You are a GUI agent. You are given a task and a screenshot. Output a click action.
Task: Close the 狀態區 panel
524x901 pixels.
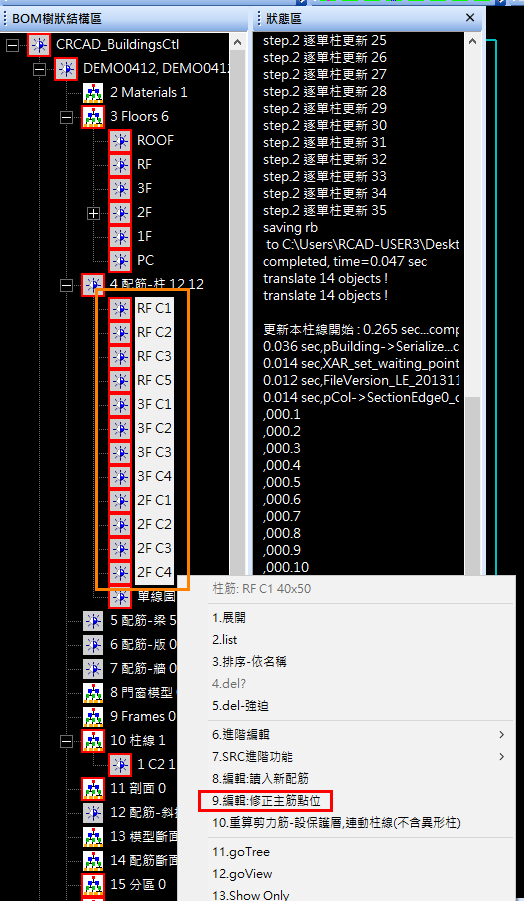470,18
